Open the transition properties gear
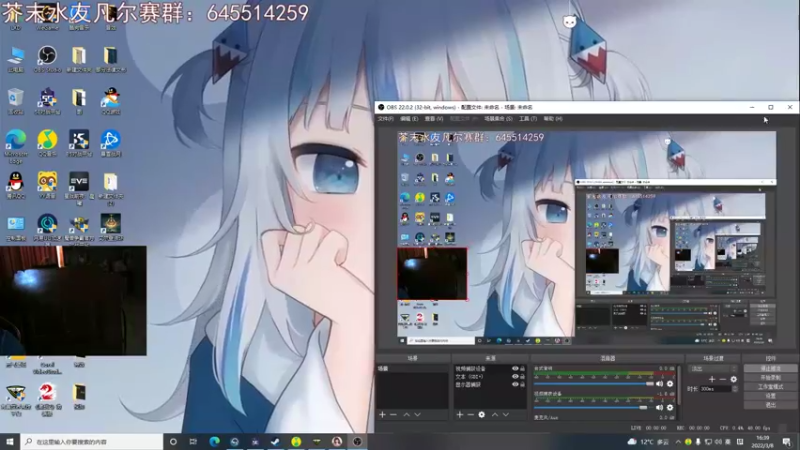The height and width of the screenshot is (450, 800). pos(734,379)
